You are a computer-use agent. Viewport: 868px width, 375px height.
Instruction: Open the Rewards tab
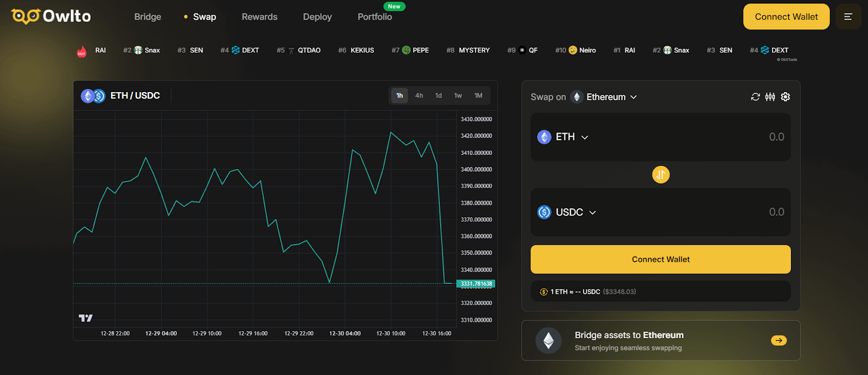pos(259,17)
